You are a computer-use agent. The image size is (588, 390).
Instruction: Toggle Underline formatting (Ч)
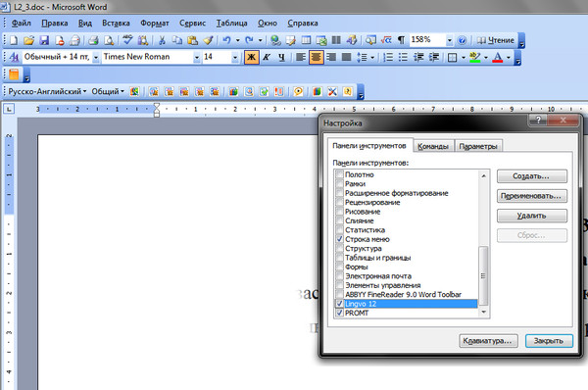(281, 58)
